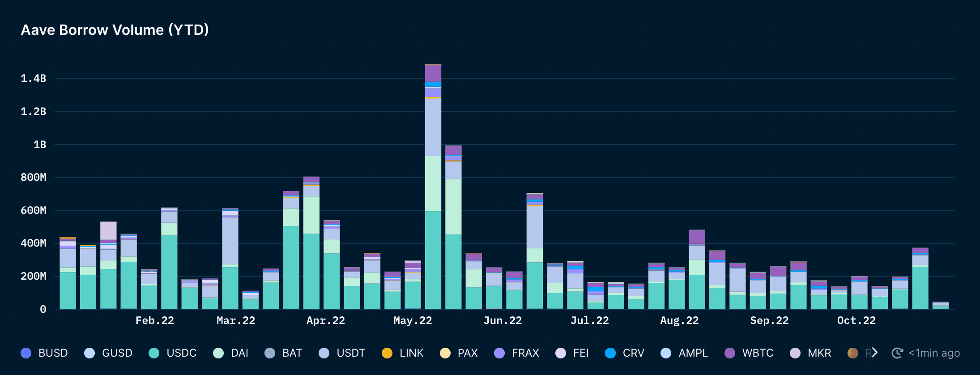Toggle the AMPL series label
The width and height of the screenshot is (980, 375).
693,353
